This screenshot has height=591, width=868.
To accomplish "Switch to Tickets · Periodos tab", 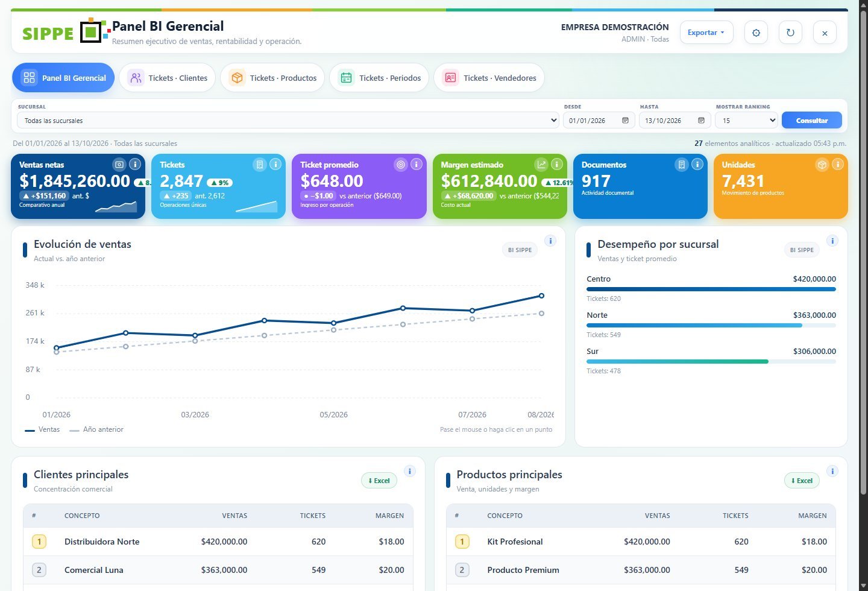I will 379,78.
